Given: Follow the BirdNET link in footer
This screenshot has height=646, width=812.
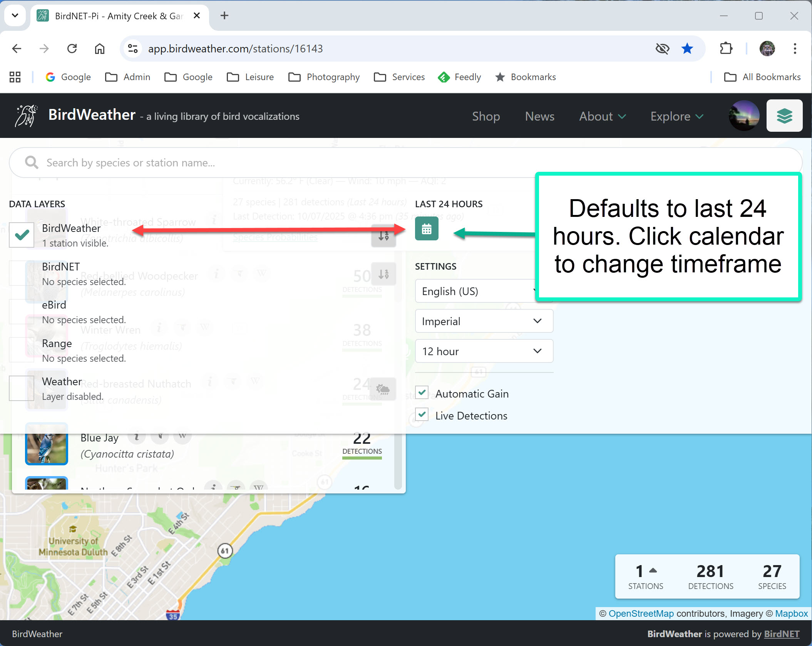Looking at the screenshot, I should click(781, 634).
